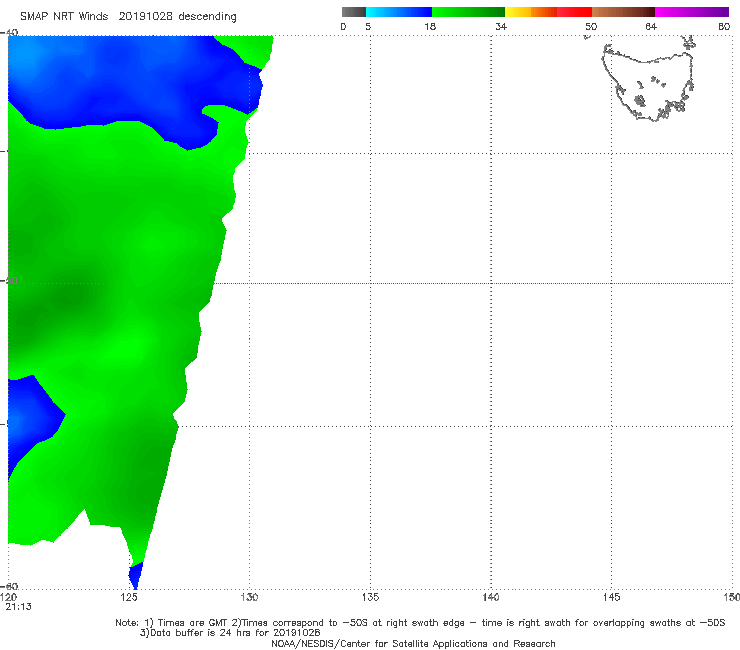Click the longitude label '145'

point(612,598)
